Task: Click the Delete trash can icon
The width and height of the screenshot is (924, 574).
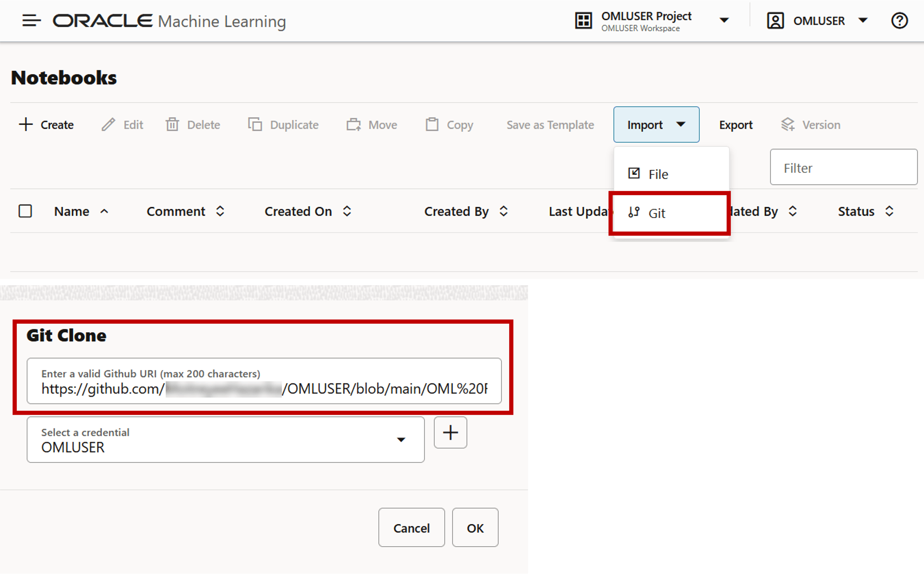Action: coord(172,125)
